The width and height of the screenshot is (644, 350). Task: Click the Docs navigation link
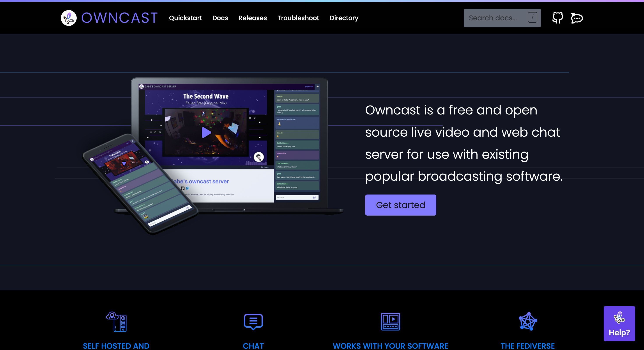(220, 18)
